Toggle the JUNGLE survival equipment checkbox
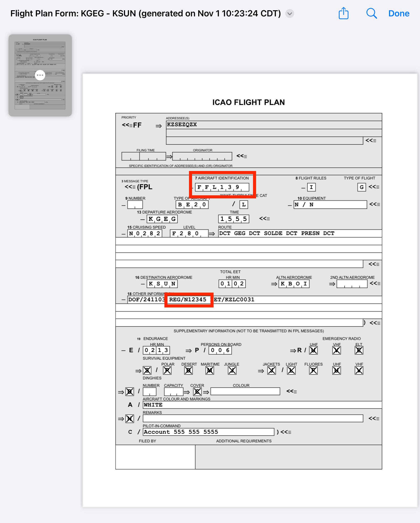 point(232,370)
